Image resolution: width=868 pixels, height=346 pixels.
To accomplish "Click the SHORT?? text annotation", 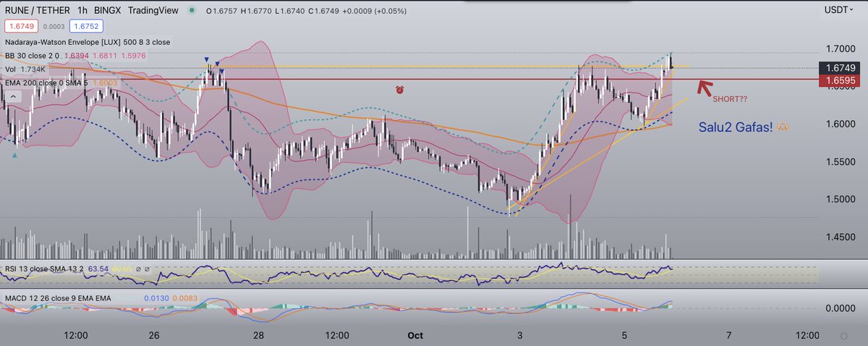I will (x=729, y=98).
